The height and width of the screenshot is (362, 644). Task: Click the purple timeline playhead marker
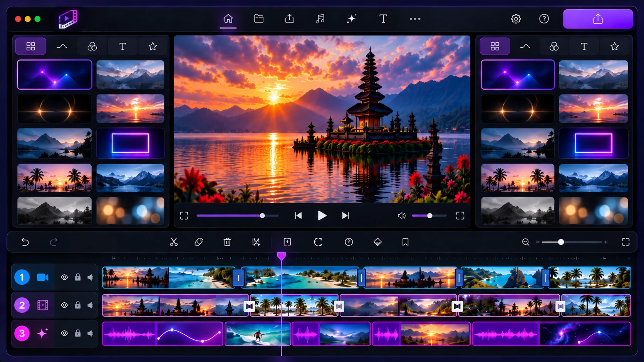pos(282,256)
